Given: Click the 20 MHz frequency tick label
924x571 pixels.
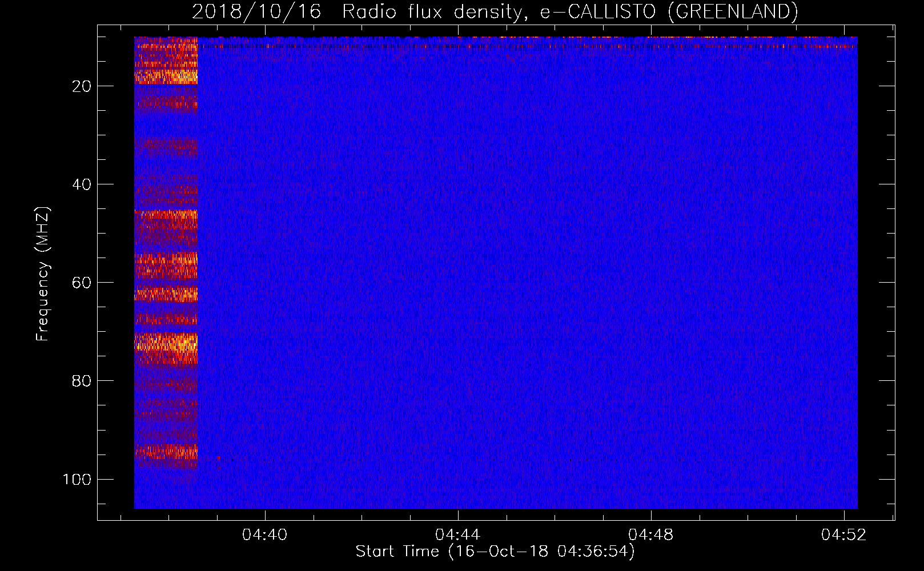Looking at the screenshot, I should click(x=82, y=86).
